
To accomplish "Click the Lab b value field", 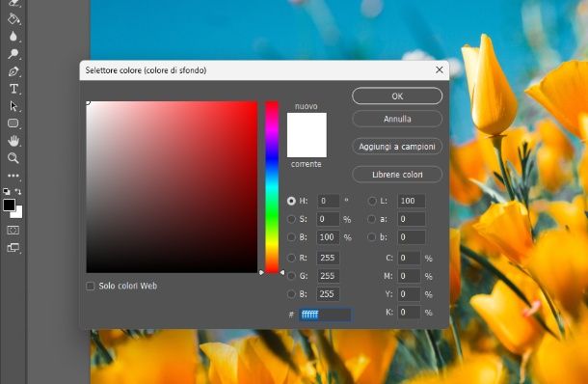I will click(x=412, y=237).
